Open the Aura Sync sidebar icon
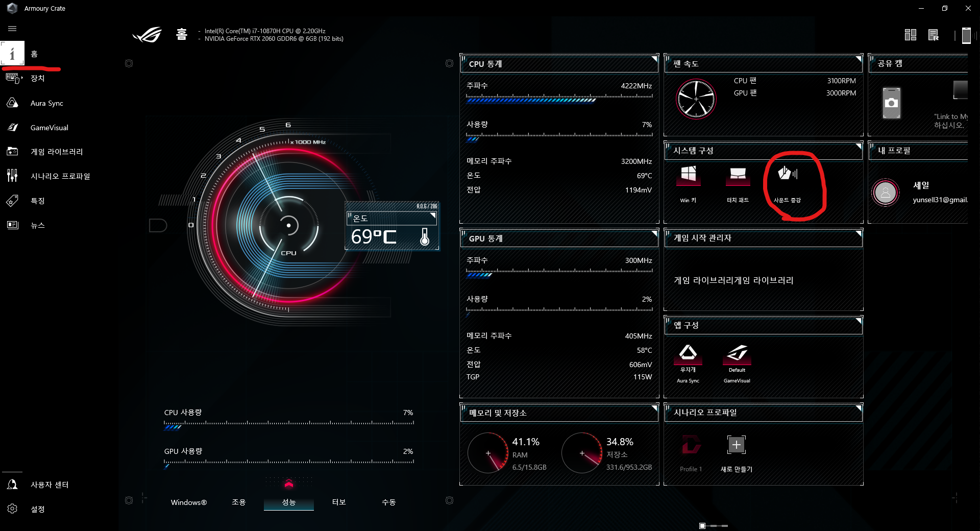Image resolution: width=980 pixels, height=531 pixels. tap(13, 103)
